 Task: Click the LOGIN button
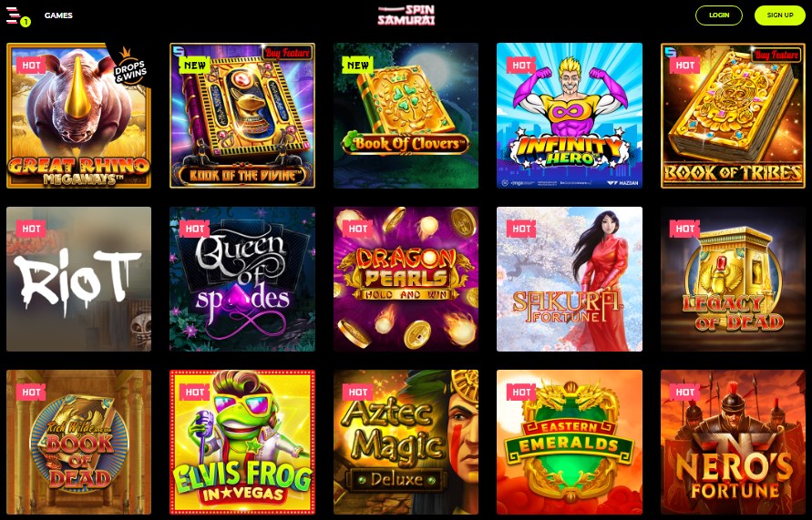(x=719, y=15)
